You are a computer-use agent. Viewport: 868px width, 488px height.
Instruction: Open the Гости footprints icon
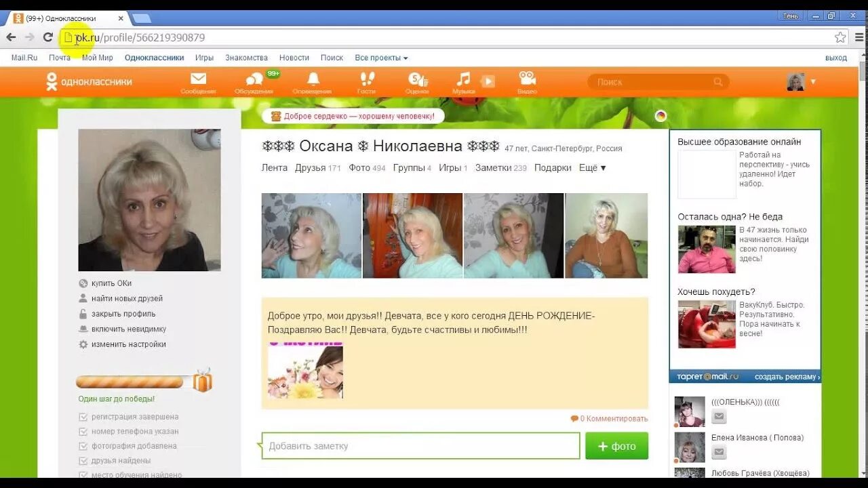pyautogui.click(x=366, y=82)
